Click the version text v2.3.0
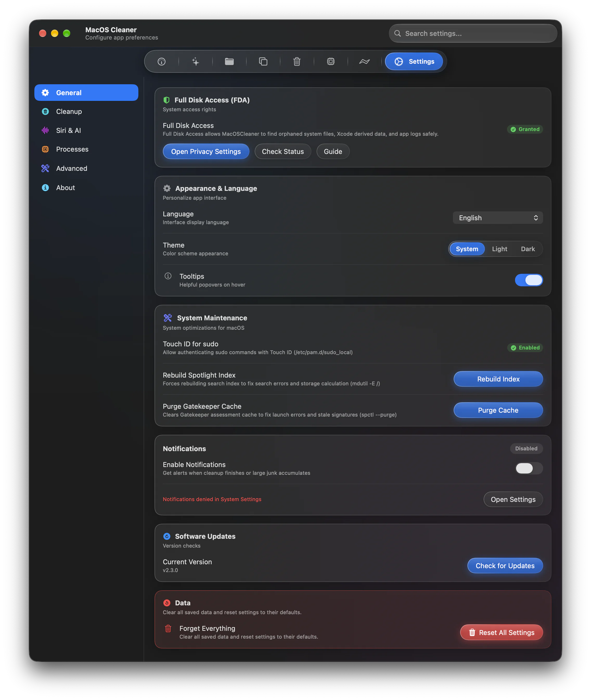The width and height of the screenshot is (591, 700). click(x=170, y=571)
